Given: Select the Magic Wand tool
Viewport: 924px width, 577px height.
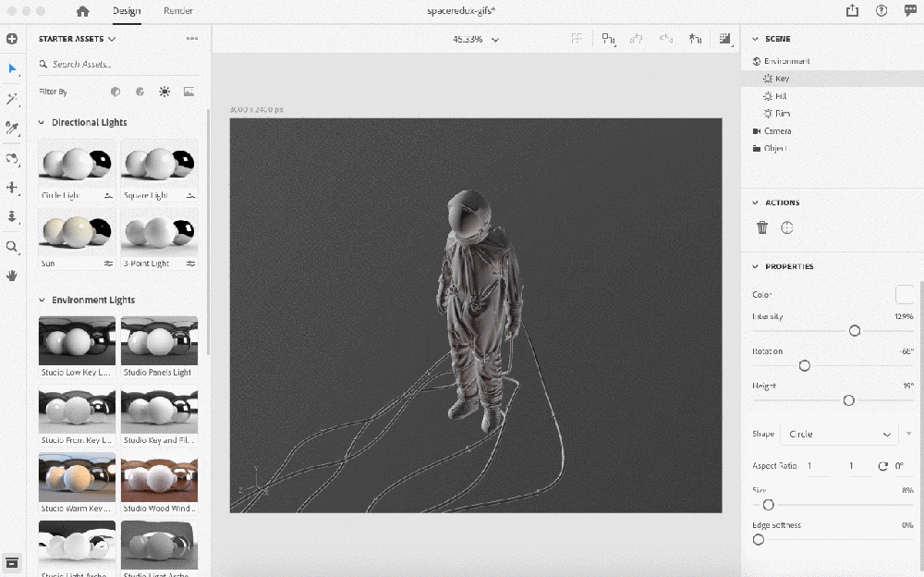Looking at the screenshot, I should (x=12, y=99).
